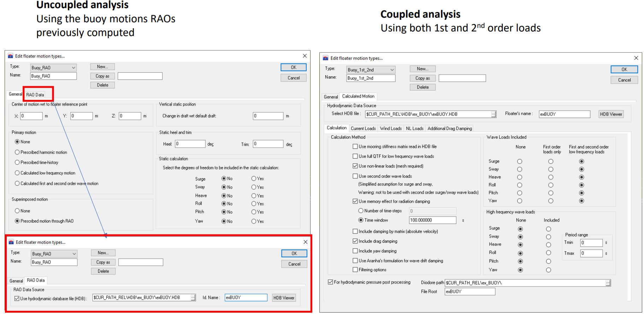Click the Tmin period range field
The height and width of the screenshot is (314, 644).
pyautogui.click(x=591, y=243)
